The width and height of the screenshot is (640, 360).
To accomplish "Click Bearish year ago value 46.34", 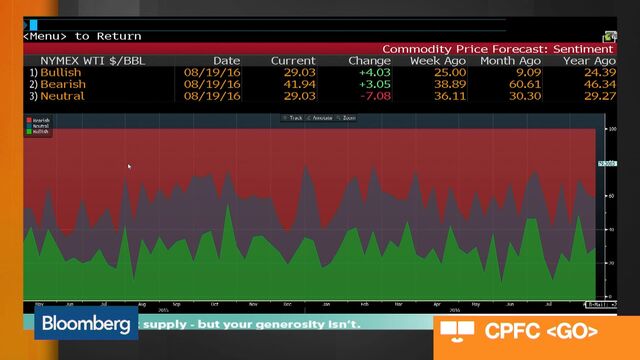I will (600, 84).
